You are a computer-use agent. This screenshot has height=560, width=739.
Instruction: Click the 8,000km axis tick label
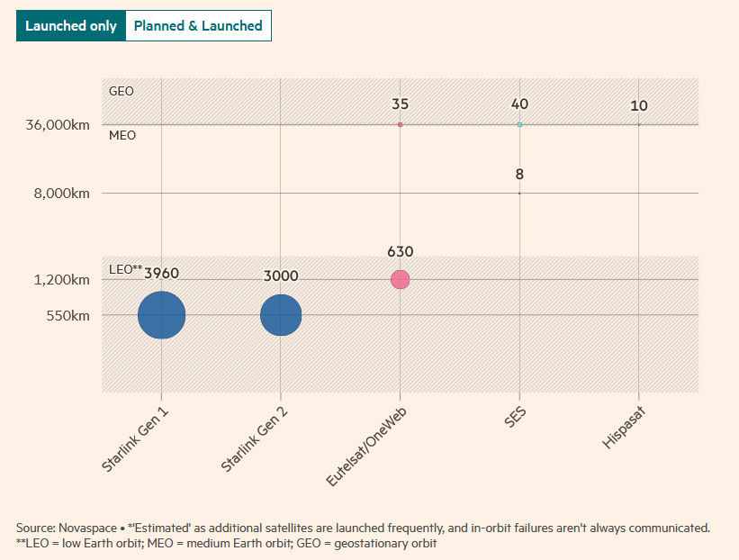(x=62, y=194)
